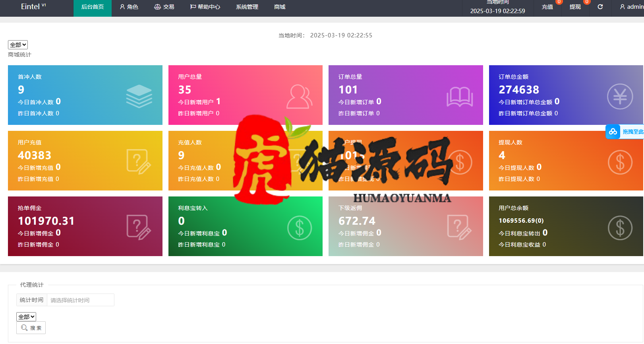Screen dimensions: 644x344
Task: Open the 交易 menu
Action: pyautogui.click(x=164, y=7)
